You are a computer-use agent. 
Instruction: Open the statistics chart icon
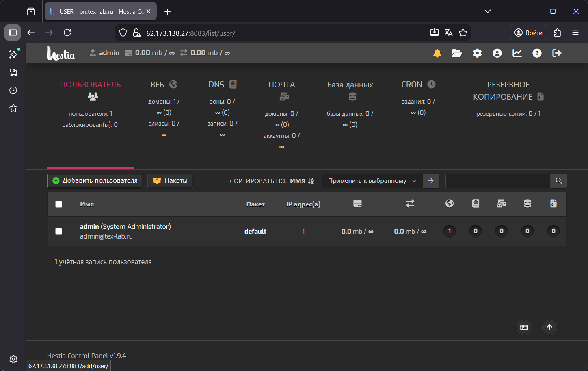[x=517, y=53]
